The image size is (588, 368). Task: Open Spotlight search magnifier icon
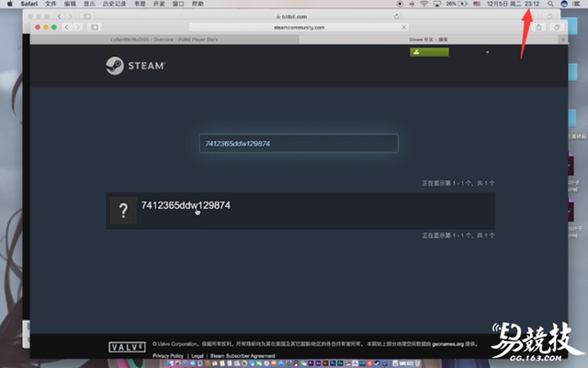550,4
